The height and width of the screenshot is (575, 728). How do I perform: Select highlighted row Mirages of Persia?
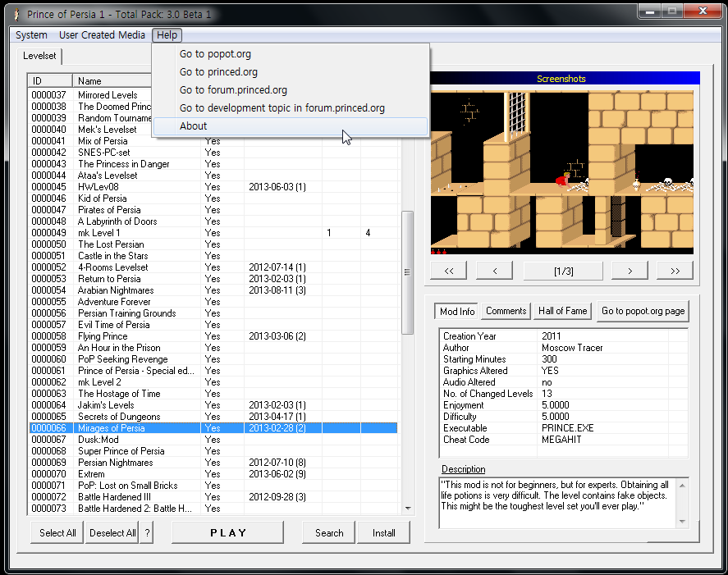213,428
